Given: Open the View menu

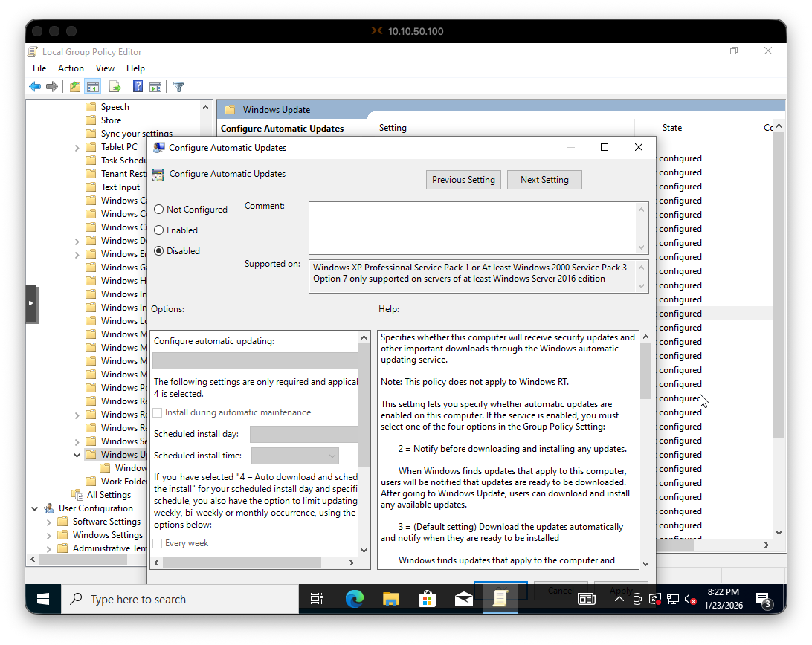Looking at the screenshot, I should pos(105,68).
